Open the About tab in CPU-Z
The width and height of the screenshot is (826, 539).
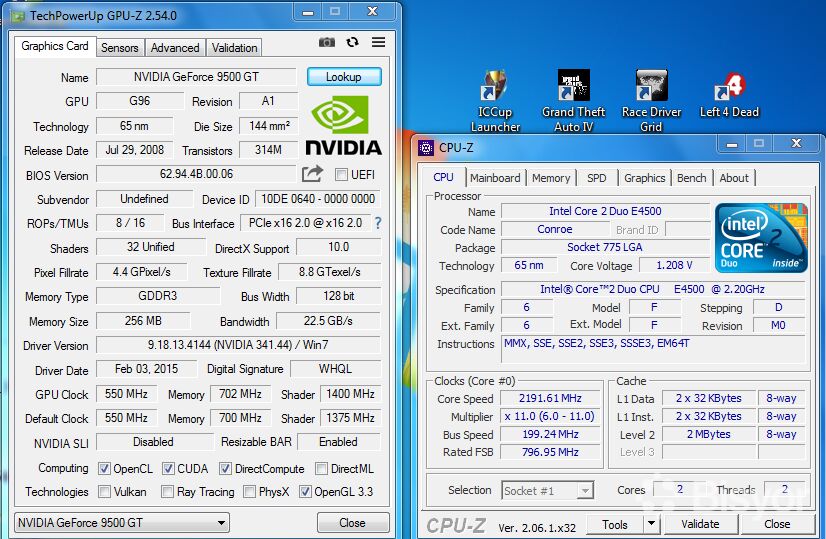coord(734,178)
